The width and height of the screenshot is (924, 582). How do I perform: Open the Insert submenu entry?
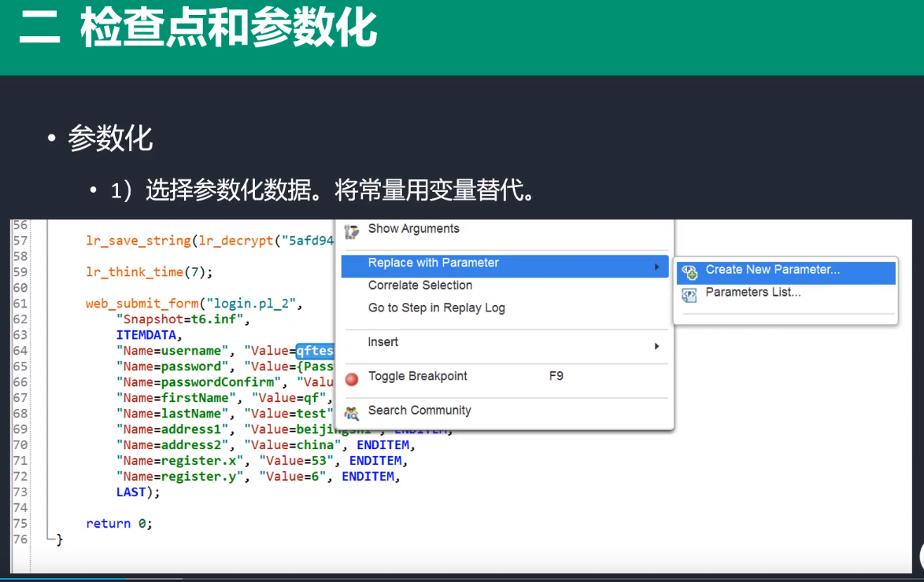point(383,341)
